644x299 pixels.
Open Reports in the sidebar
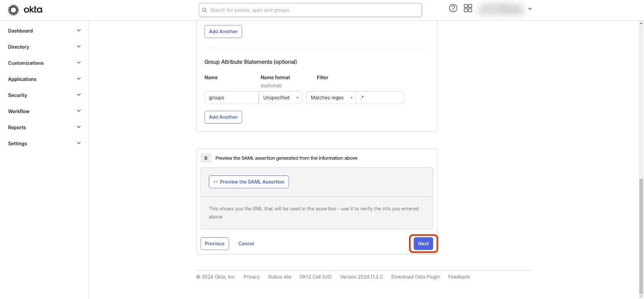point(17,128)
